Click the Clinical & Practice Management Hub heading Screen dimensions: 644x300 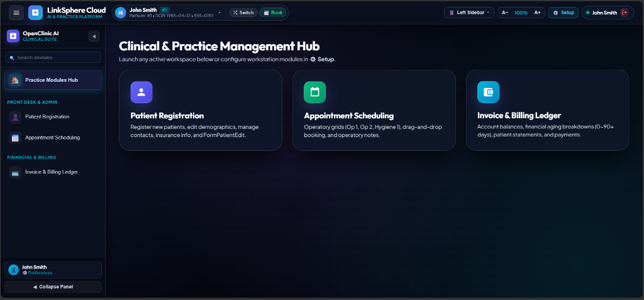click(219, 46)
